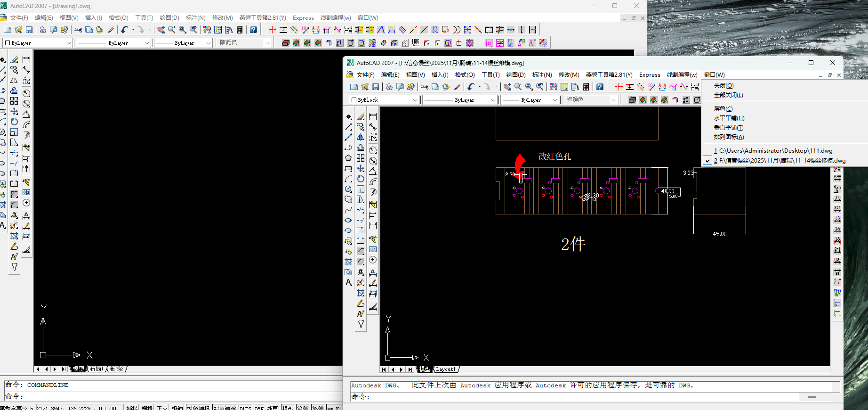Choose 水平平铺(H) from the Window menu
Image resolution: width=868 pixels, height=410 pixels.
(729, 118)
